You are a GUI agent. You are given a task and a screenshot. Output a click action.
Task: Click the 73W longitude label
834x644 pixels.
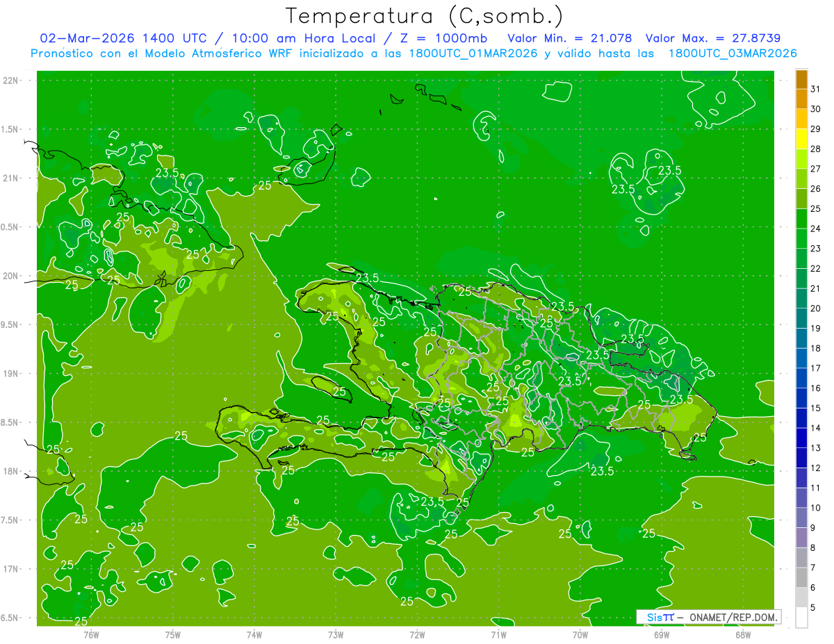336,634
